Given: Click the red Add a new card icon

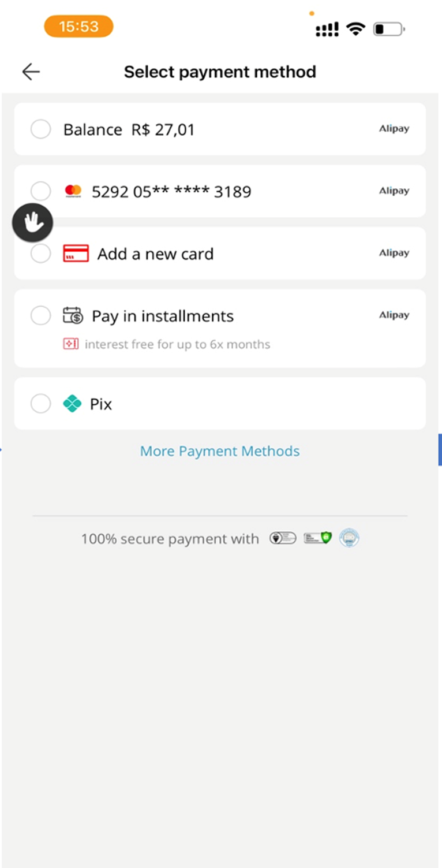Looking at the screenshot, I should tap(76, 254).
